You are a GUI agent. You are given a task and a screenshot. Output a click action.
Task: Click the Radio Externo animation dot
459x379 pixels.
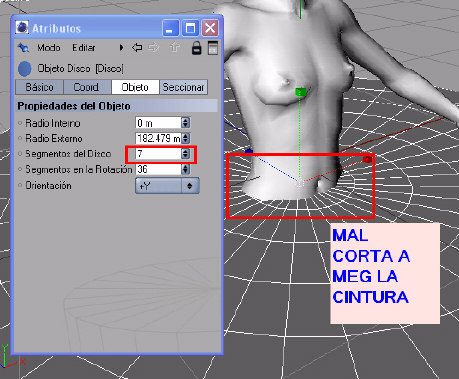click(20, 138)
